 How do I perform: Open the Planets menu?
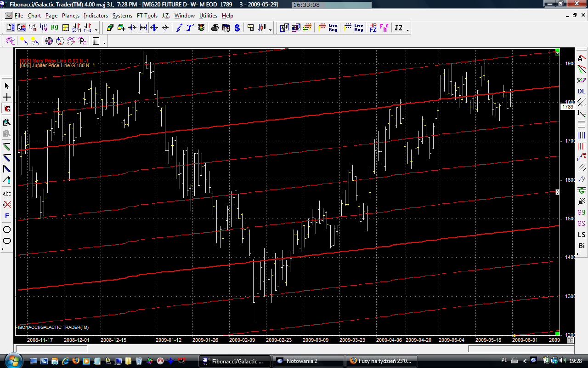71,16
